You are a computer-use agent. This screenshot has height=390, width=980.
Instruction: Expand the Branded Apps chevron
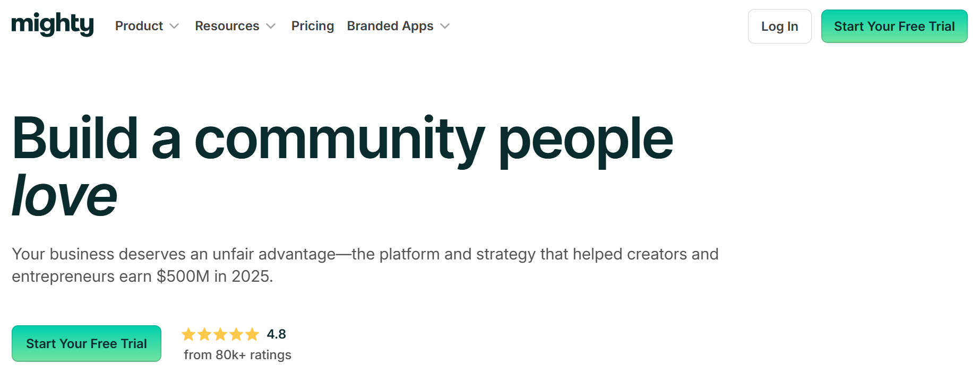(446, 26)
